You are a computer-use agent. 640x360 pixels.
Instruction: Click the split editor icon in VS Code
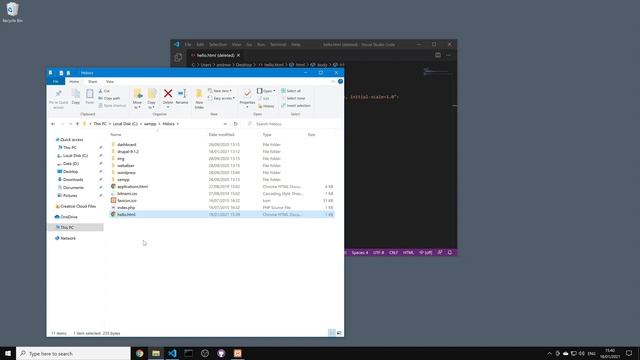pos(438,55)
